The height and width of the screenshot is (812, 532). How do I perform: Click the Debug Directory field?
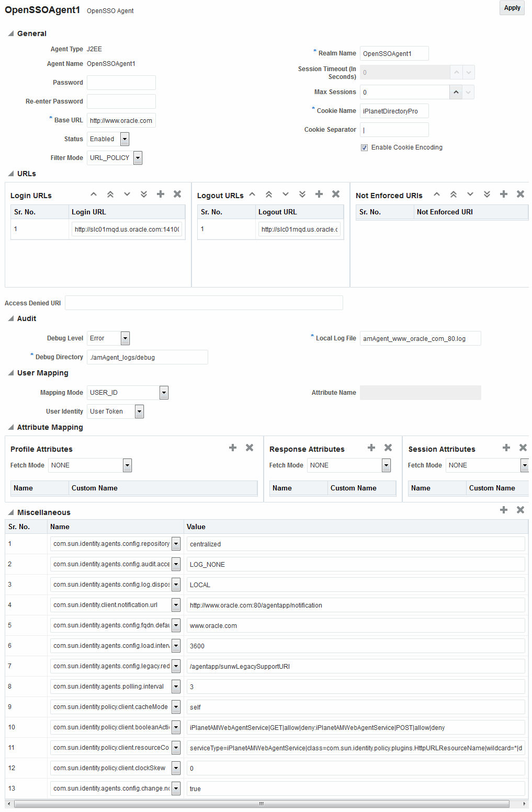click(148, 357)
